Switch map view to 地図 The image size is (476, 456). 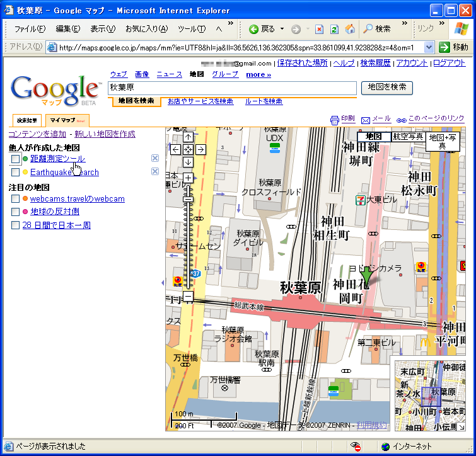click(374, 137)
